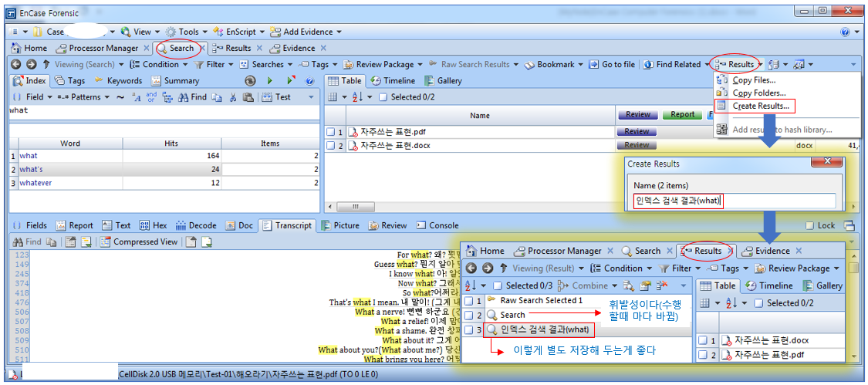Click the query text field containing 'what'

click(x=164, y=111)
